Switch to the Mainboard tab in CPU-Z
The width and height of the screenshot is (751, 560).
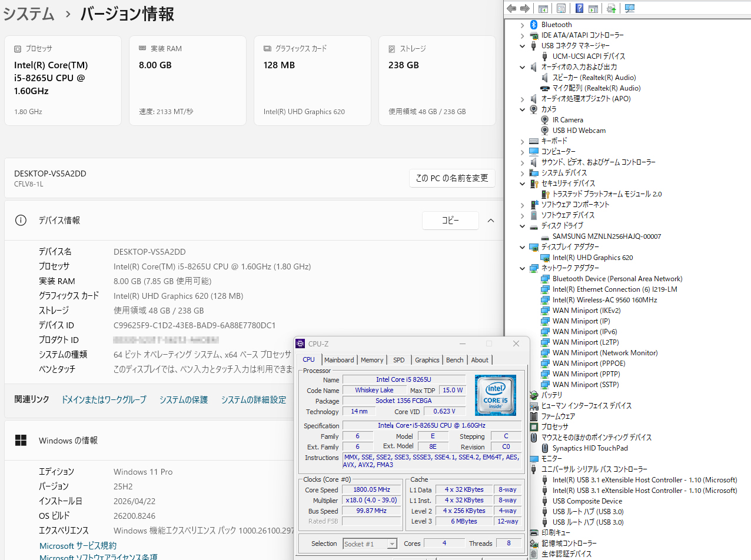coord(339,360)
